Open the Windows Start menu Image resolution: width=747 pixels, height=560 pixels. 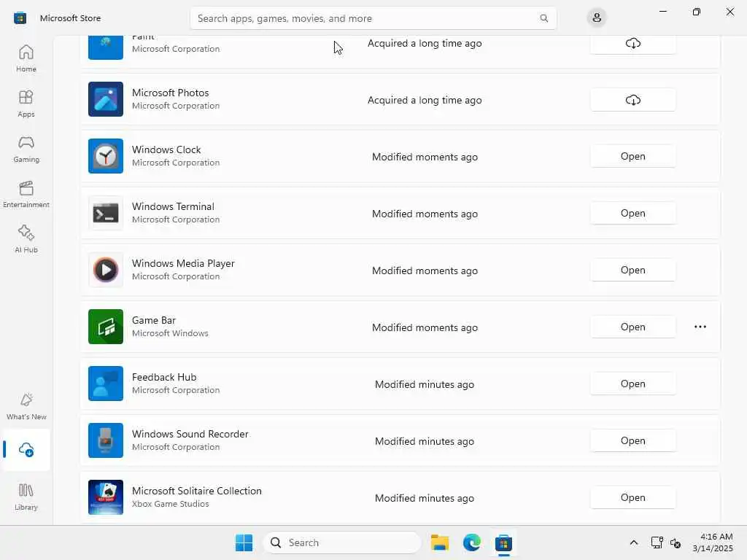tap(244, 542)
